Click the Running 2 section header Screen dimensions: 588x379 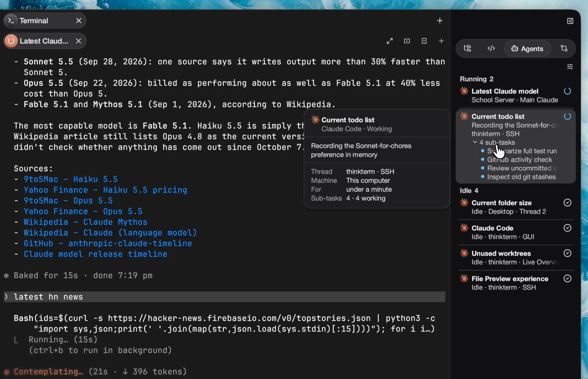[x=476, y=79]
